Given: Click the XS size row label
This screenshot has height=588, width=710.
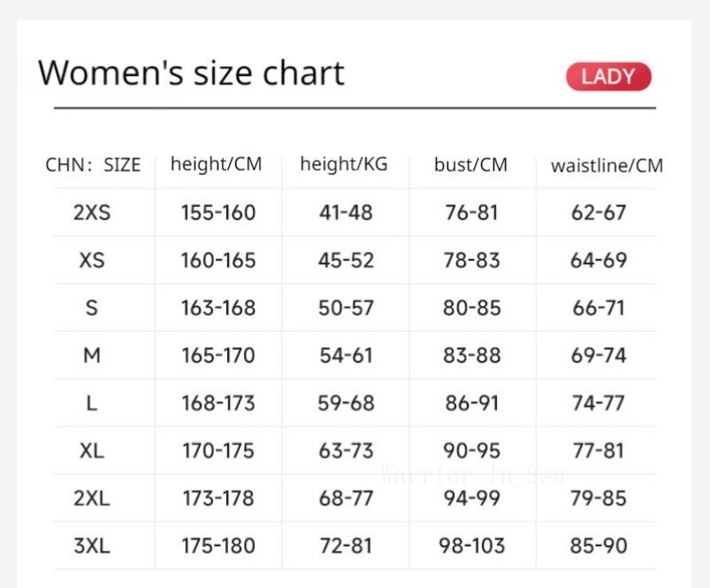Looking at the screenshot, I should coord(92,261).
